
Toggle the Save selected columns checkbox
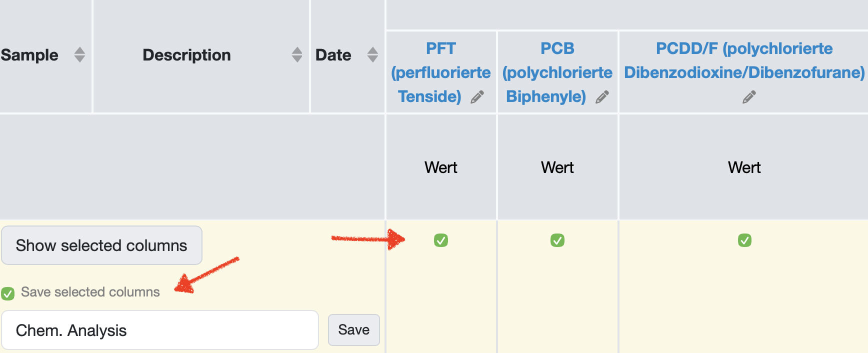pos(8,293)
